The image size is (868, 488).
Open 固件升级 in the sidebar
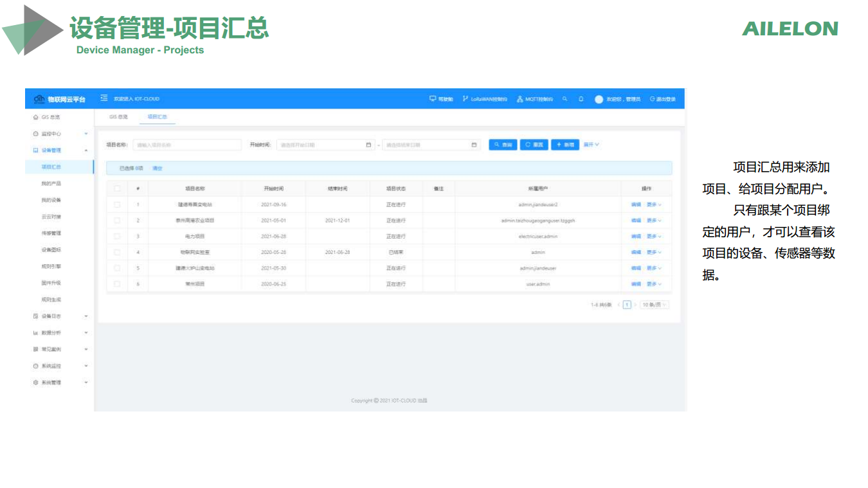point(51,283)
